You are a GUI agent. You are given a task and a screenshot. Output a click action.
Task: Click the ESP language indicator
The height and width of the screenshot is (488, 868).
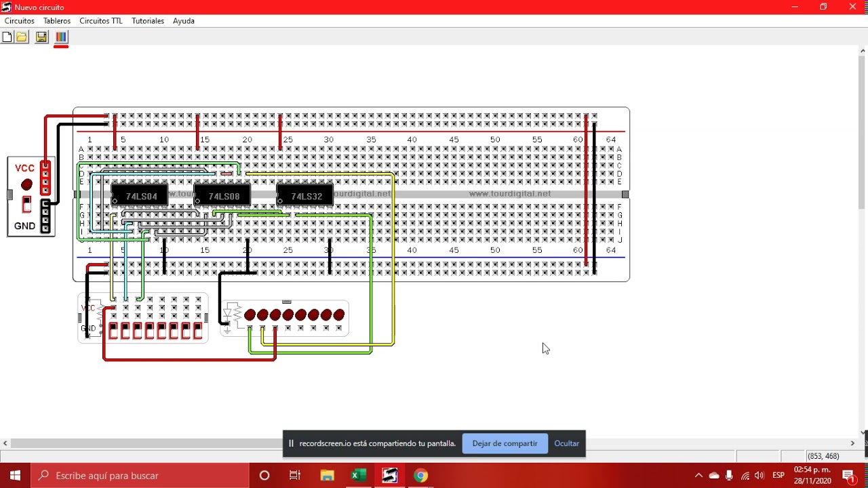[x=778, y=476]
